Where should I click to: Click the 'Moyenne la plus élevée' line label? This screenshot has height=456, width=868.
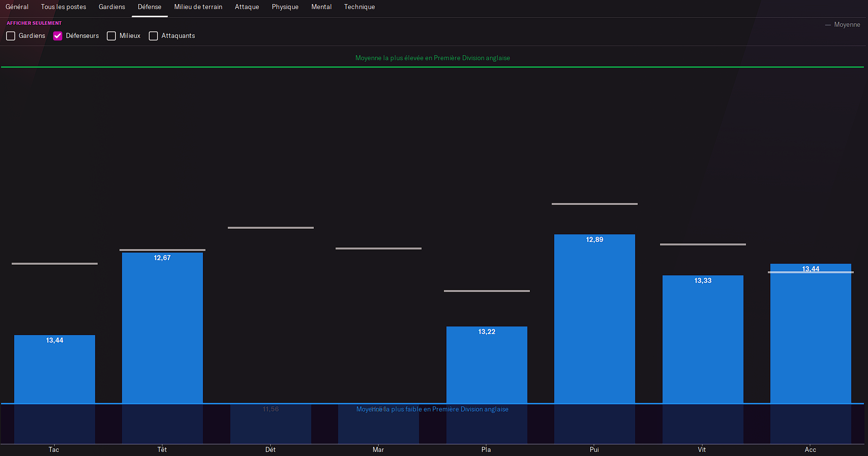click(x=433, y=58)
